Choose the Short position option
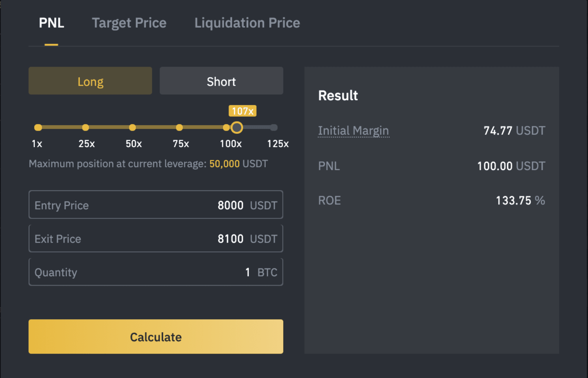The height and width of the screenshot is (378, 588). click(221, 80)
